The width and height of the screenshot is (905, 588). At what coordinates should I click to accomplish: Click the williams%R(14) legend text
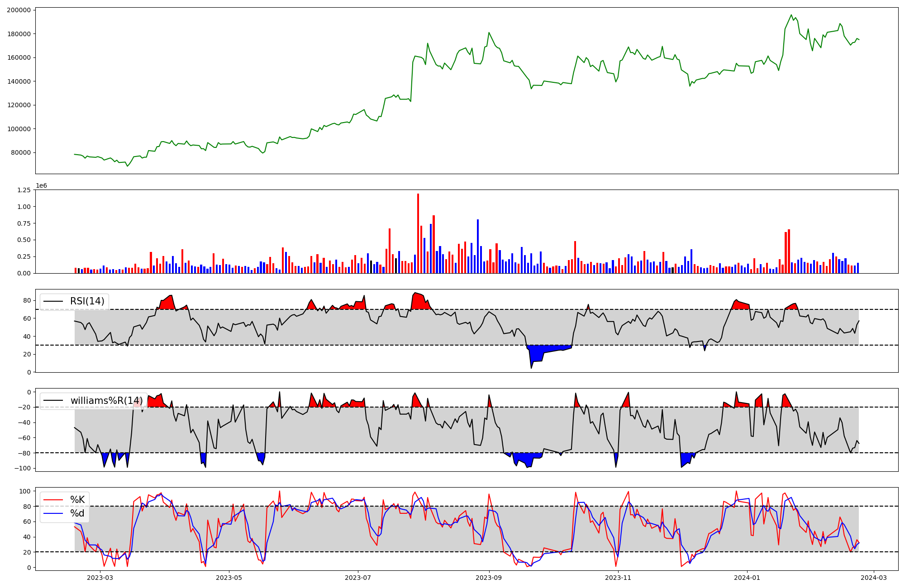click(x=106, y=401)
